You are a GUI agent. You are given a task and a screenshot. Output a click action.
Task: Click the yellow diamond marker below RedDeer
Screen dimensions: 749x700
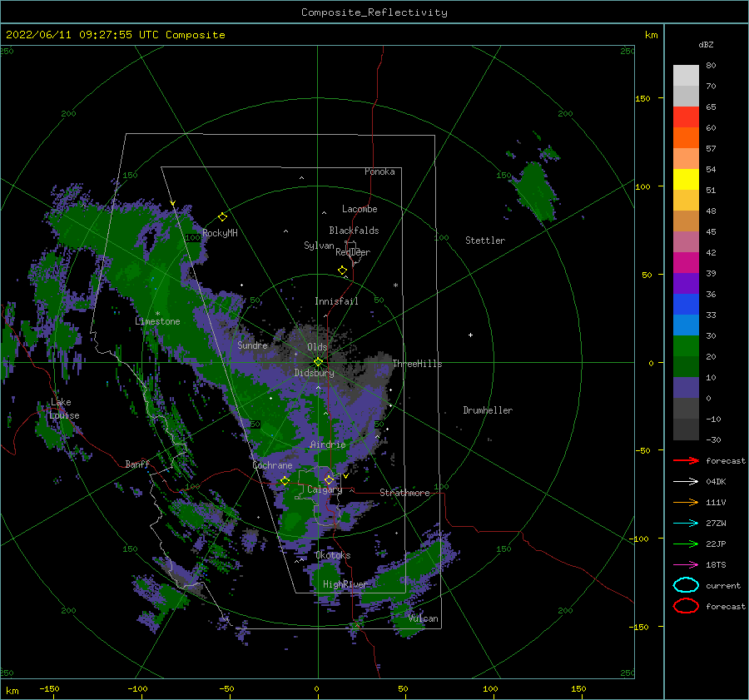click(343, 271)
